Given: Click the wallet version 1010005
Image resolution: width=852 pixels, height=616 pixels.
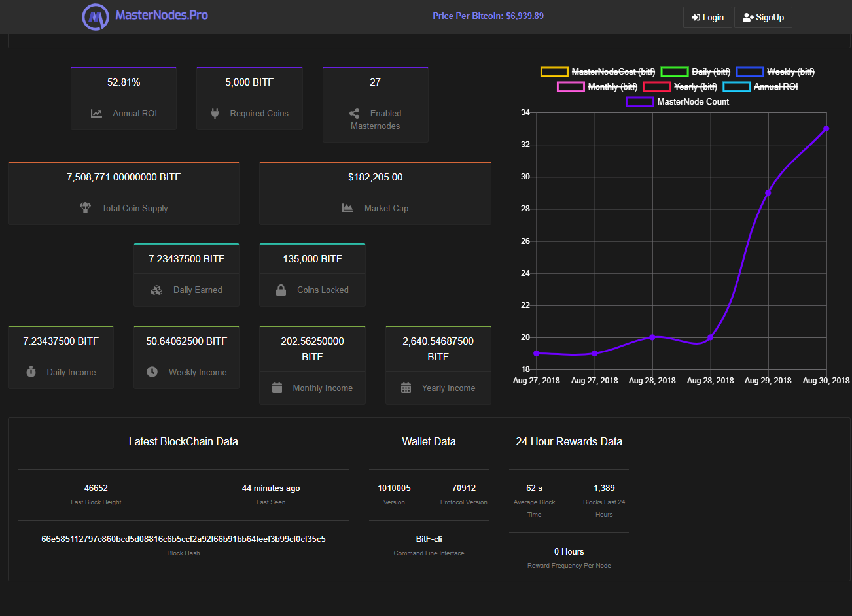Looking at the screenshot, I should 394,488.
